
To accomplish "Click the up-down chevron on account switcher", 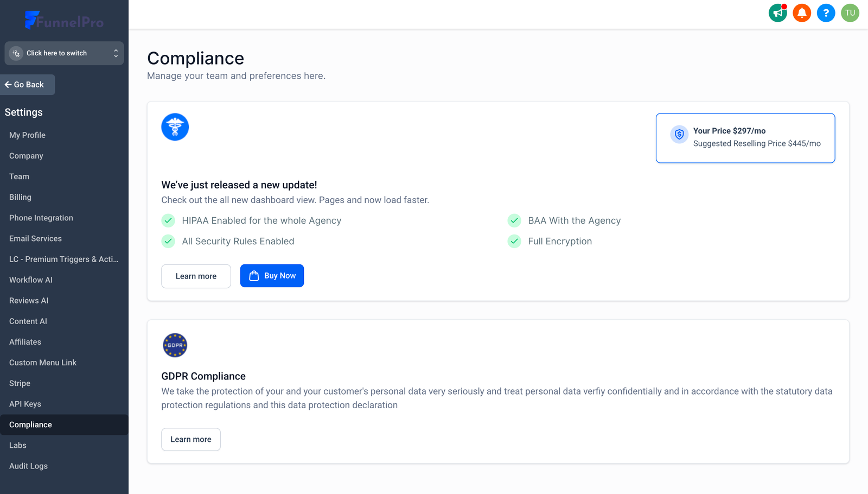I will tap(116, 53).
